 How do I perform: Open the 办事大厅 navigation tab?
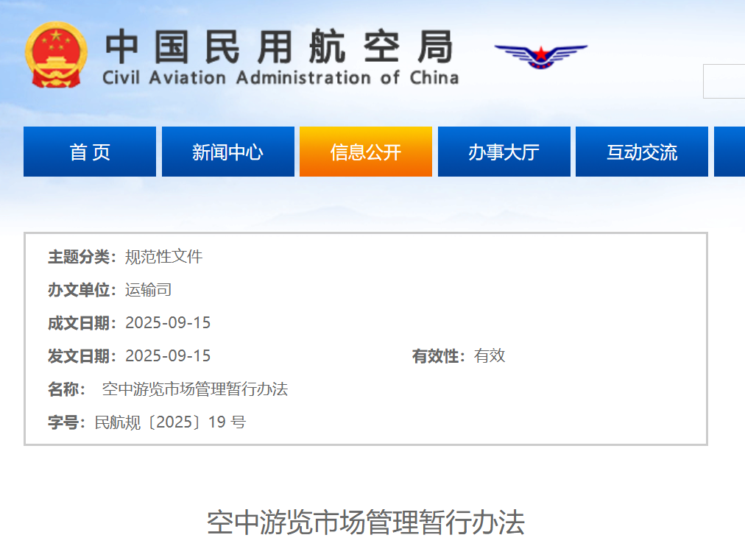(x=504, y=152)
